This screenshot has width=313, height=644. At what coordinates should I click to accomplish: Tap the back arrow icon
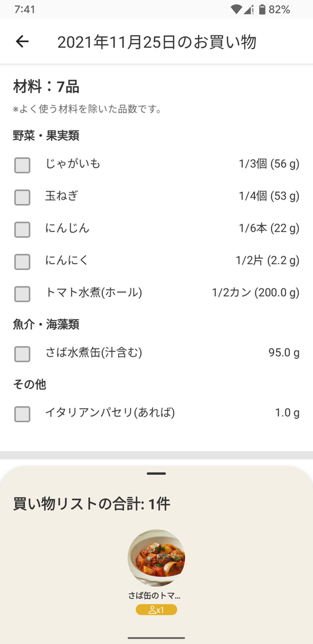tap(22, 42)
